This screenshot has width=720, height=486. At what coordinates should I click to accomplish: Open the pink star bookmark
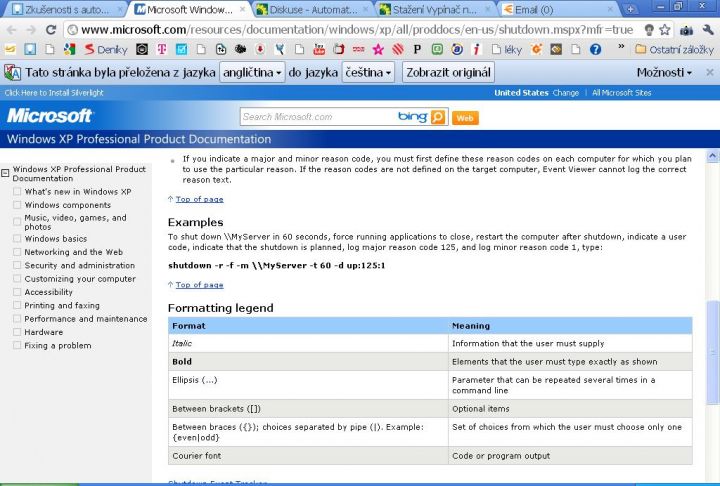pyautogui.click(x=378, y=49)
